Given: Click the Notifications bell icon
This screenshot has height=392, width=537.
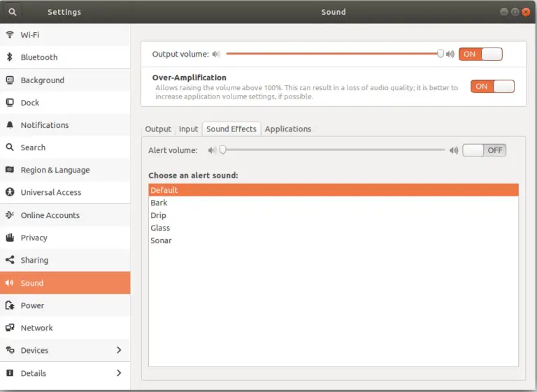Looking at the screenshot, I should [10, 125].
